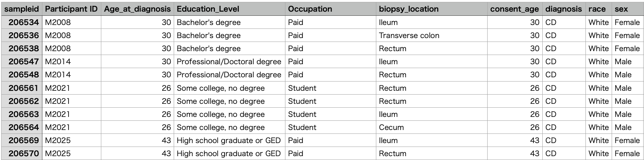This screenshot has width=644, height=160.
Task: Click the sampleid column header
Action: click(x=22, y=9)
